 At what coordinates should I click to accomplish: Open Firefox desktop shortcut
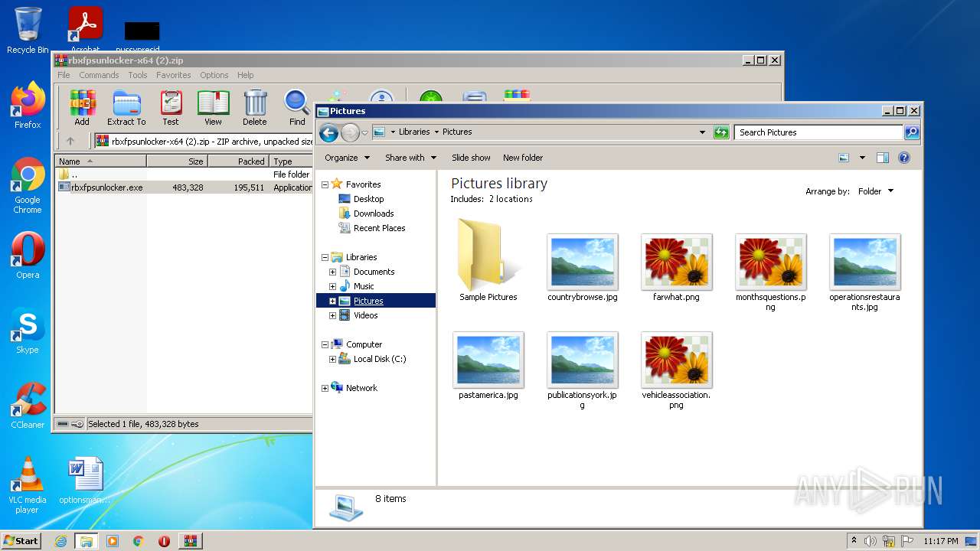point(28,105)
